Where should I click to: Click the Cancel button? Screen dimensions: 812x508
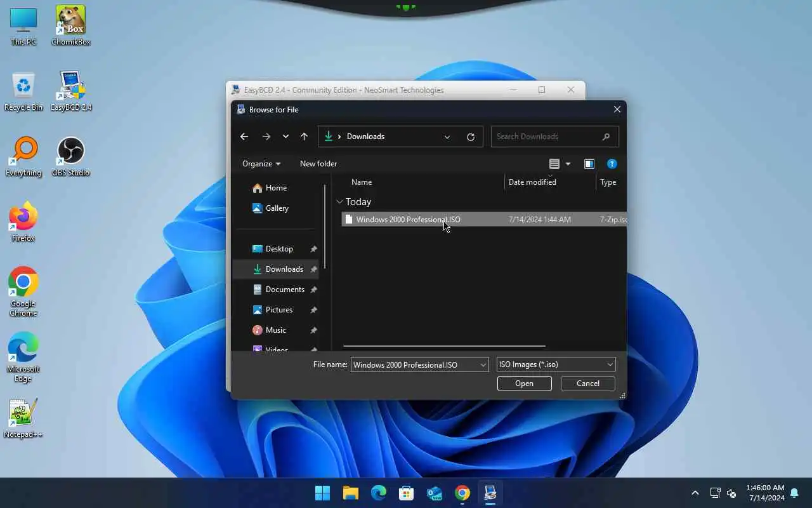[587, 384]
